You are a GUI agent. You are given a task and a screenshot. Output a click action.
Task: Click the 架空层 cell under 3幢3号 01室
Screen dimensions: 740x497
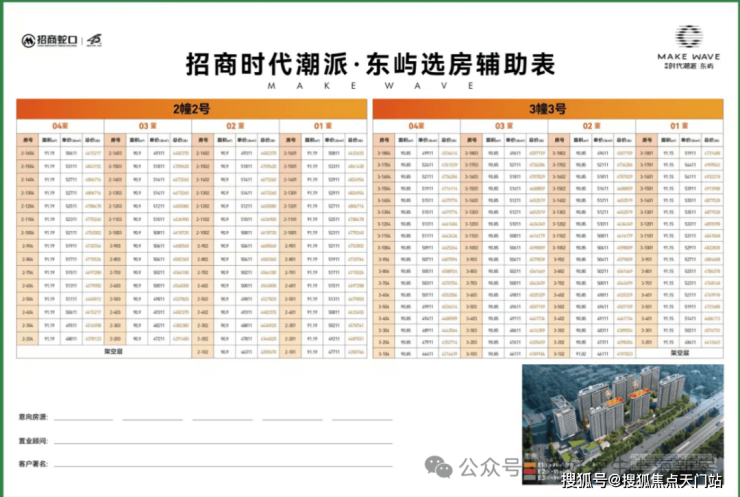point(680,352)
